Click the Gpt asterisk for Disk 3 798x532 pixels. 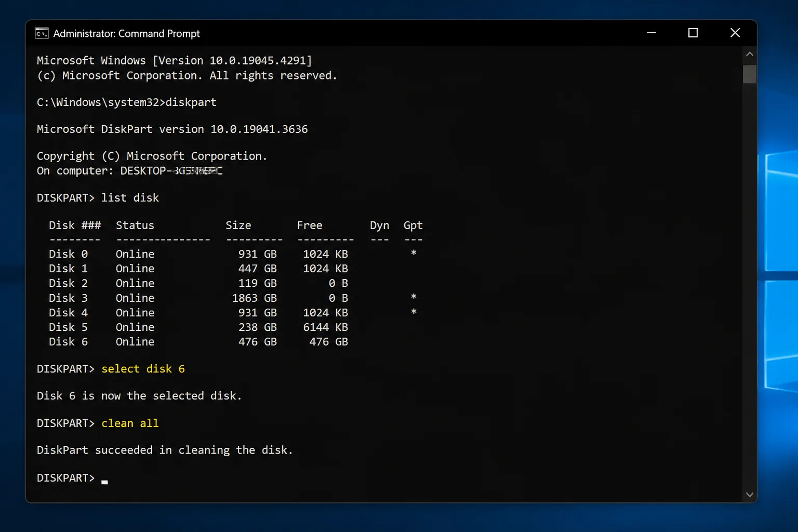pos(414,297)
